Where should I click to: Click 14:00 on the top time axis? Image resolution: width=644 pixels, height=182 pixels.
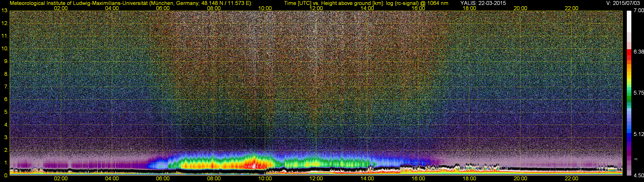point(367,8)
